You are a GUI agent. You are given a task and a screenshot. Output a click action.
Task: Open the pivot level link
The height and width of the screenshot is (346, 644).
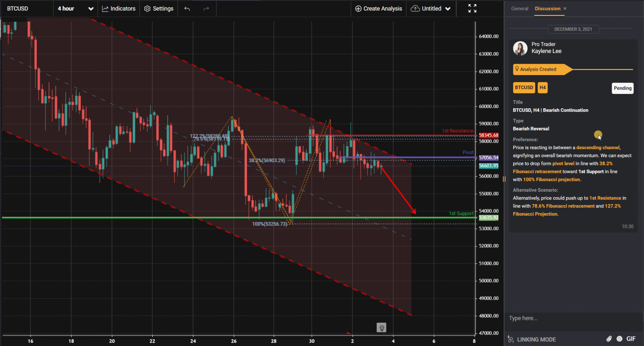(x=563, y=164)
